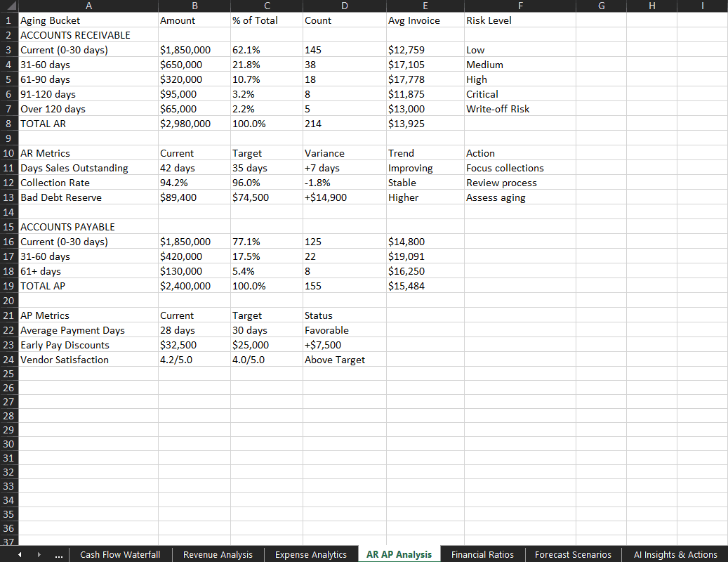Select the Days Sales Outstanding cell
The image size is (728, 562).
click(x=88, y=168)
